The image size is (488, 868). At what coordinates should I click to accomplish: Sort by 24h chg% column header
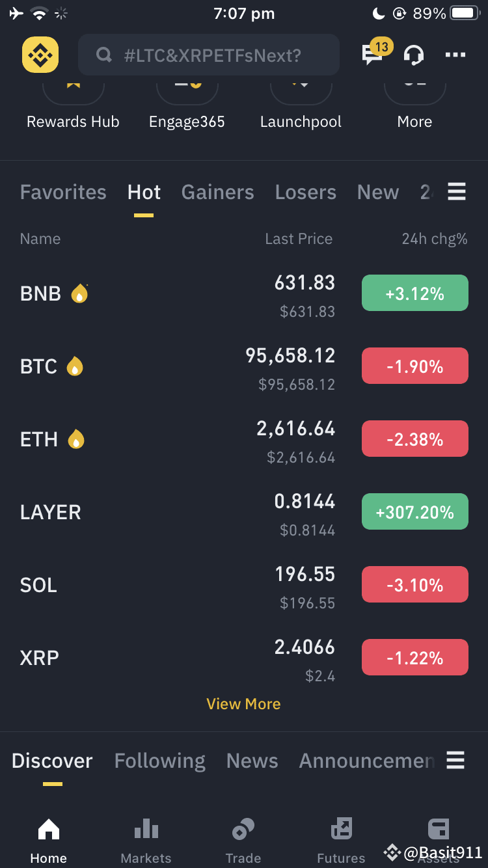pyautogui.click(x=435, y=239)
